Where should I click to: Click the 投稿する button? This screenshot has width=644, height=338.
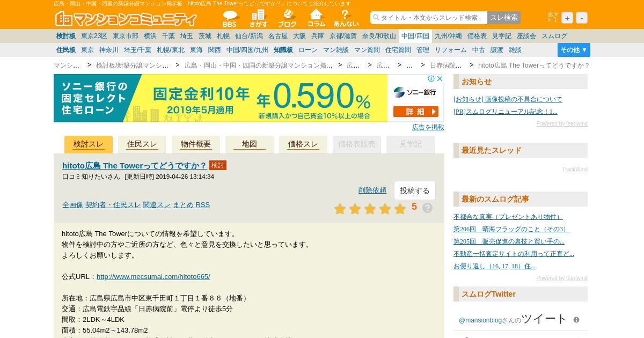[x=415, y=190]
